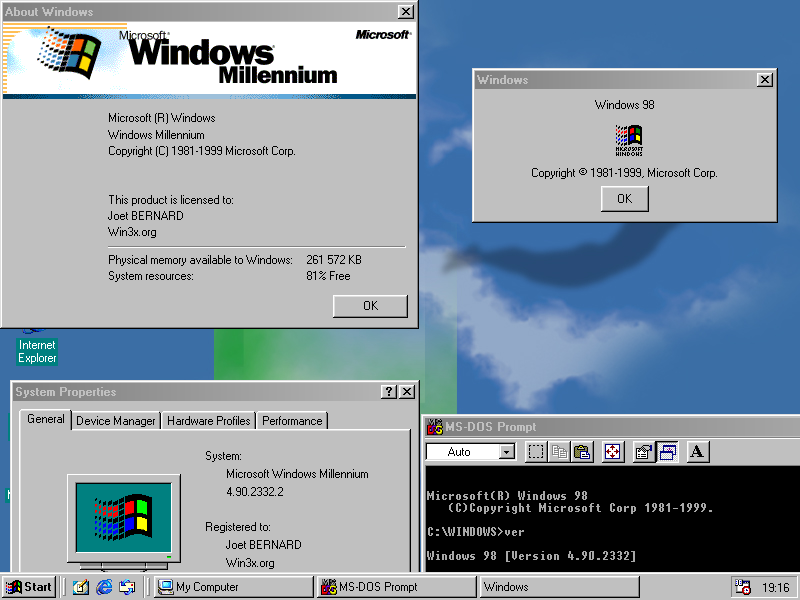Click the Mark button in MS-DOS toolbar
This screenshot has width=800, height=600.
[536, 452]
